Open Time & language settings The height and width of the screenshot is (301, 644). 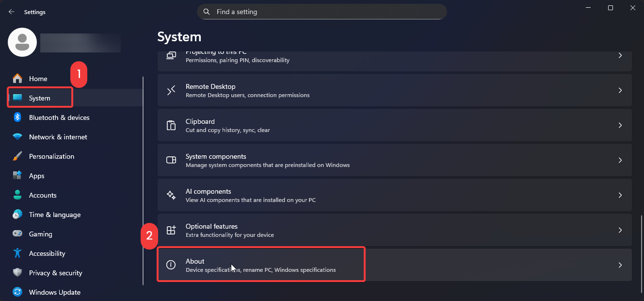[x=75, y=215]
